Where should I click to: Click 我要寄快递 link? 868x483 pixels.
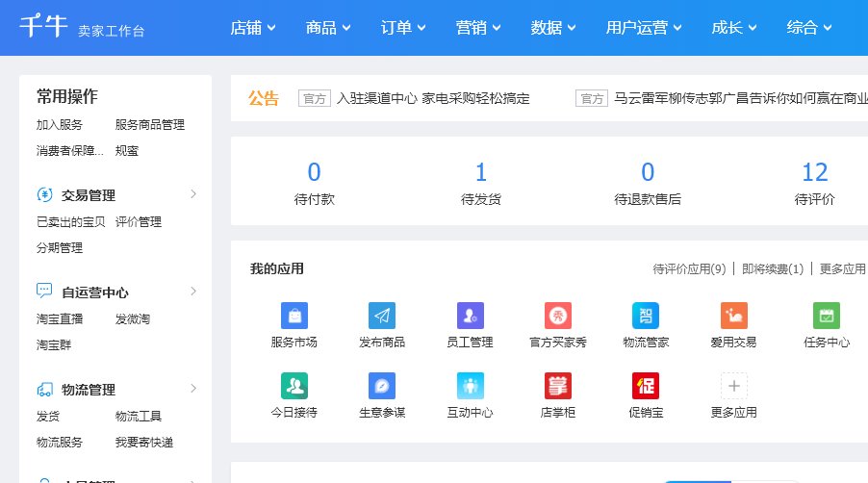(x=144, y=442)
